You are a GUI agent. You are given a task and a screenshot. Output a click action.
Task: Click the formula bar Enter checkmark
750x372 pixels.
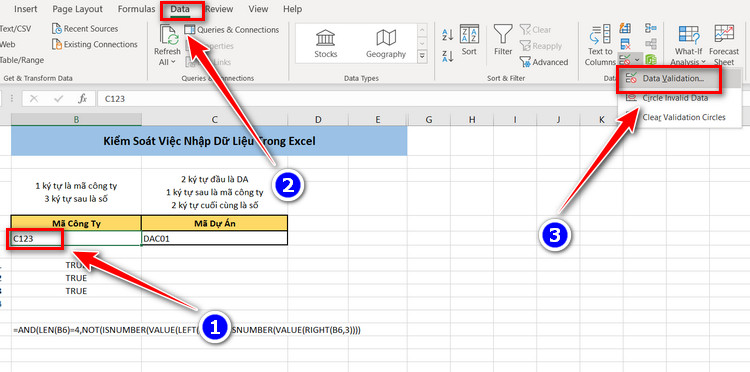[x=59, y=99]
